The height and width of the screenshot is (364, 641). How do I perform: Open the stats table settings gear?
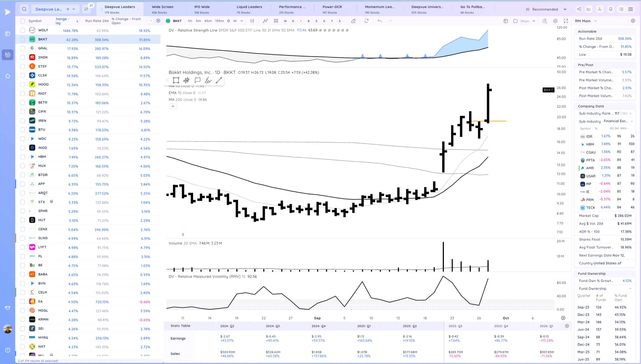point(567,326)
